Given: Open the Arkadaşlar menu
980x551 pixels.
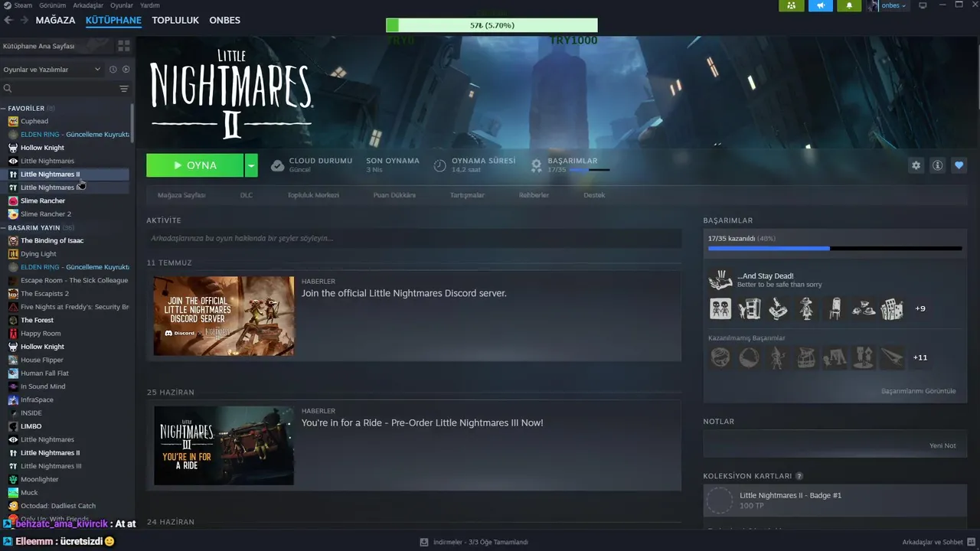Looking at the screenshot, I should pos(88,5).
